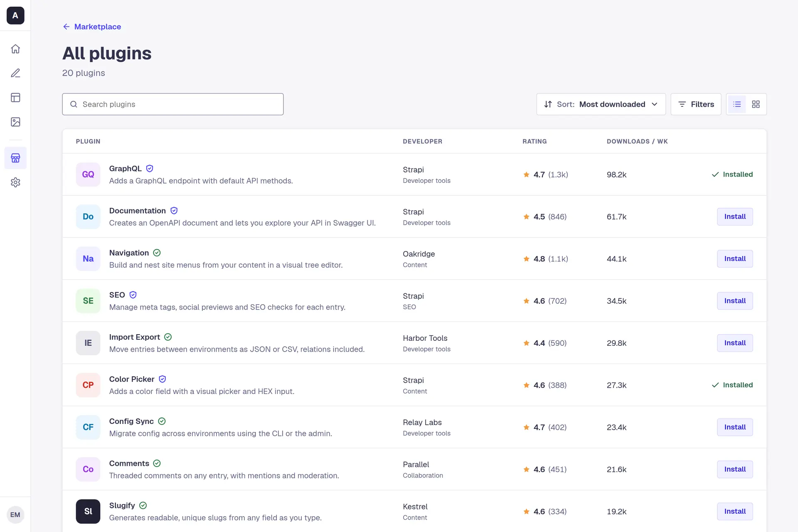Install the Config Sync plugin

point(735,427)
